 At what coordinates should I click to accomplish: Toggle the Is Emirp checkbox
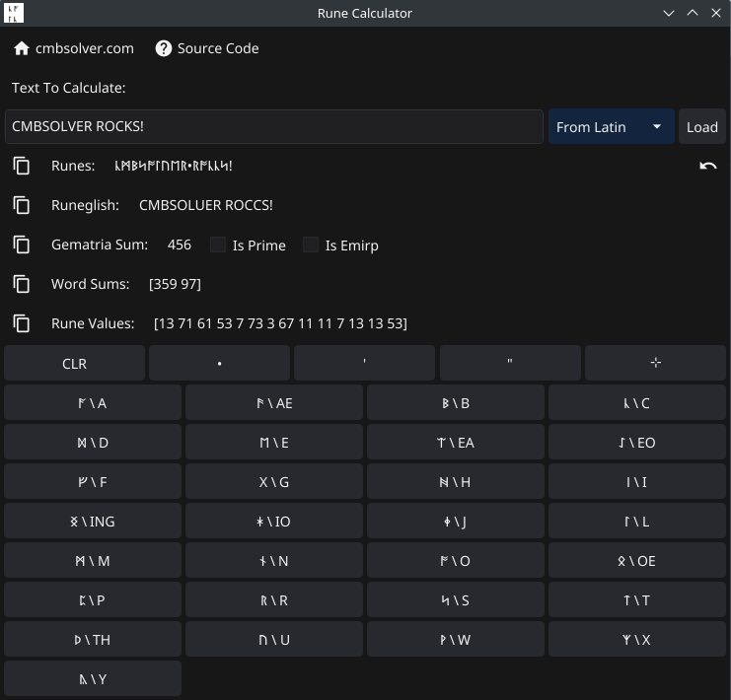pos(311,245)
